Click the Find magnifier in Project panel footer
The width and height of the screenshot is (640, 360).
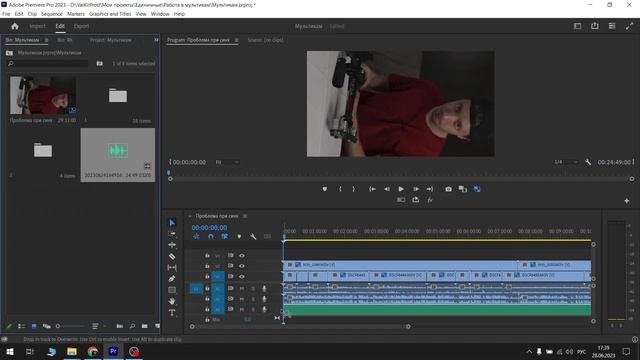click(x=132, y=326)
